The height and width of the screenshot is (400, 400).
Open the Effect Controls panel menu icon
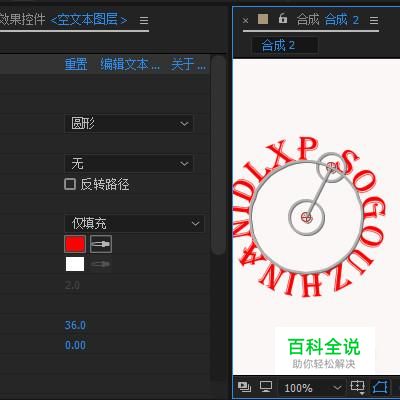tap(144, 21)
